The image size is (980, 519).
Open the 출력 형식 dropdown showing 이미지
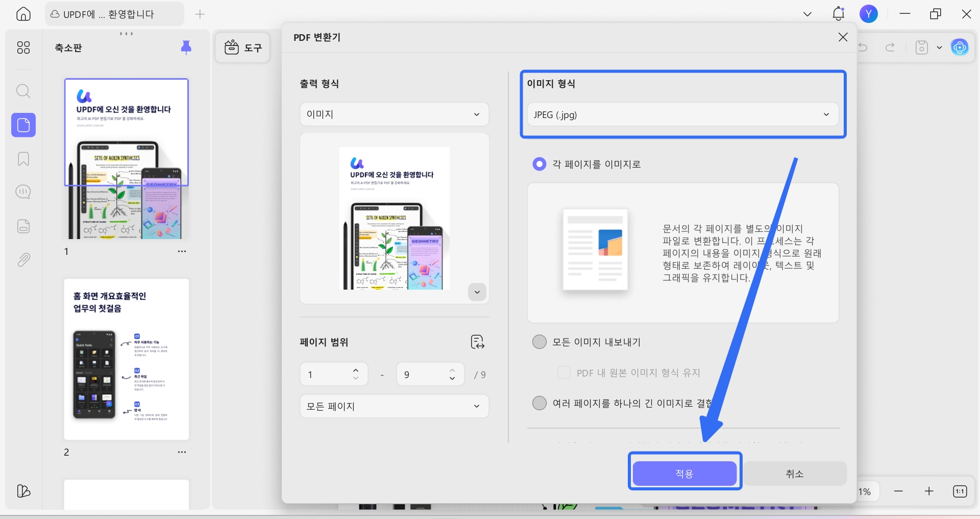pos(394,114)
